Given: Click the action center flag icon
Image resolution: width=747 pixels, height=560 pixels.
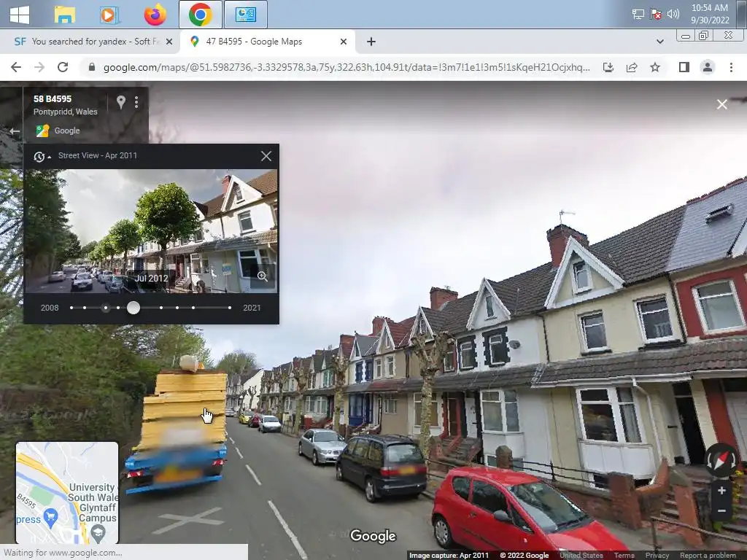Looking at the screenshot, I should click(656, 15).
